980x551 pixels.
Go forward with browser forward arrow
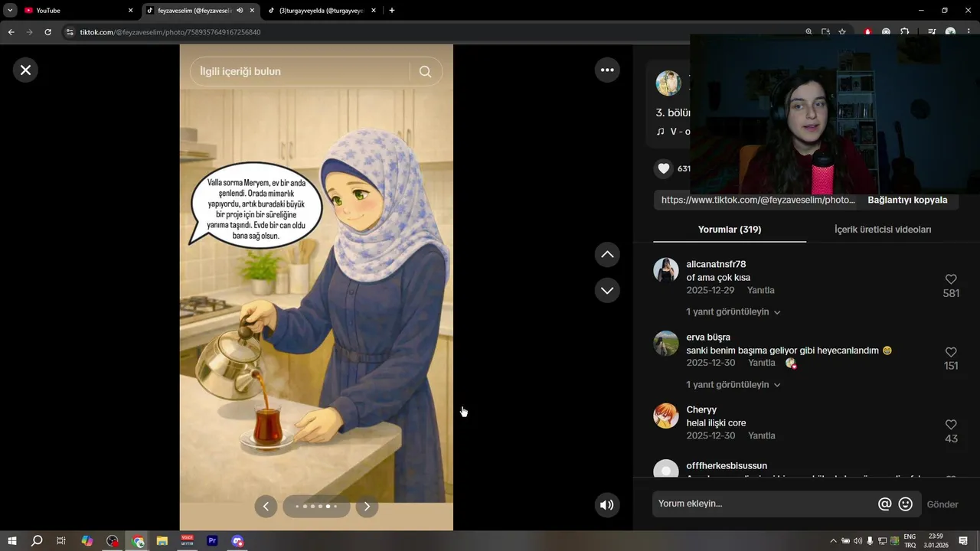[x=30, y=32]
